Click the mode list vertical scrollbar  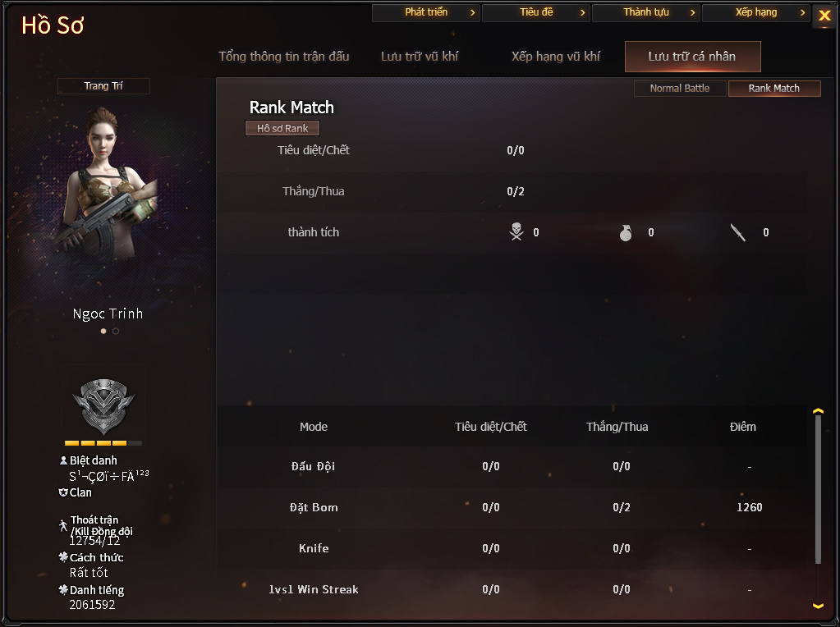(818, 489)
